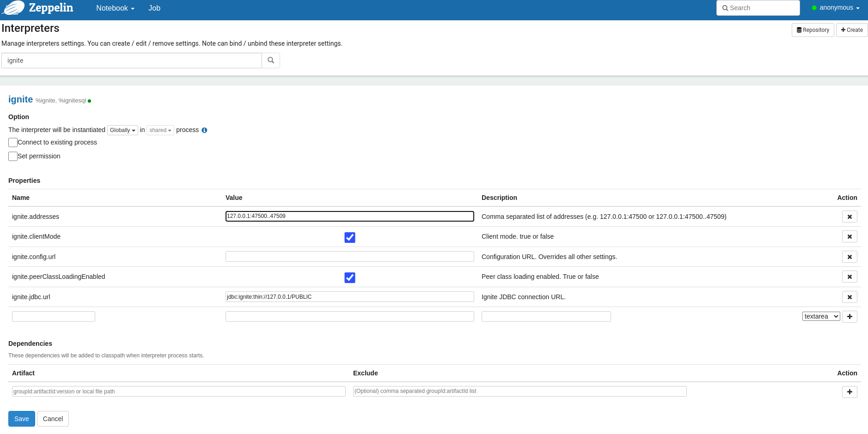Toggle Connect to existing process checkbox

(x=13, y=142)
